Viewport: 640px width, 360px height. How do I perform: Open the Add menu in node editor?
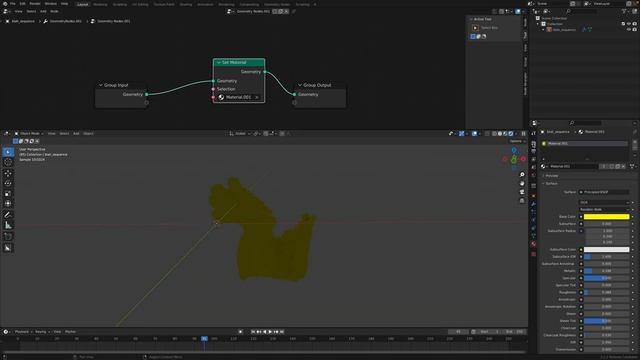(x=43, y=11)
